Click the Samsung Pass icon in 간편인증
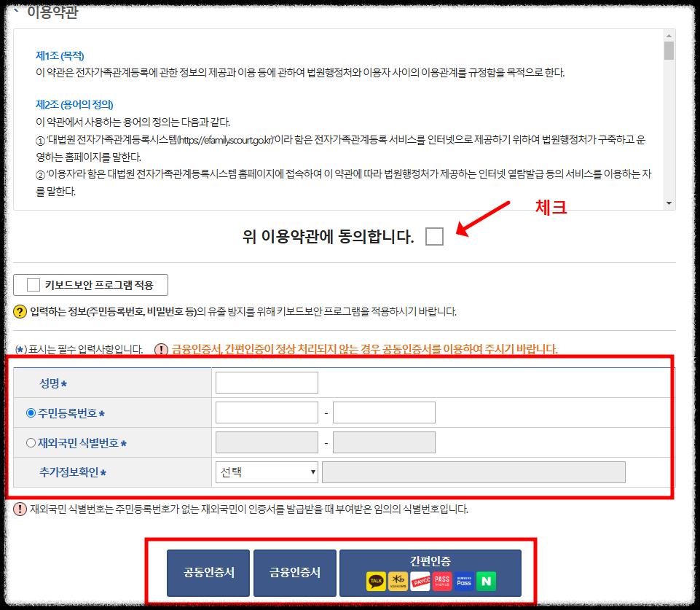This screenshot has height=610, width=700. [464, 581]
